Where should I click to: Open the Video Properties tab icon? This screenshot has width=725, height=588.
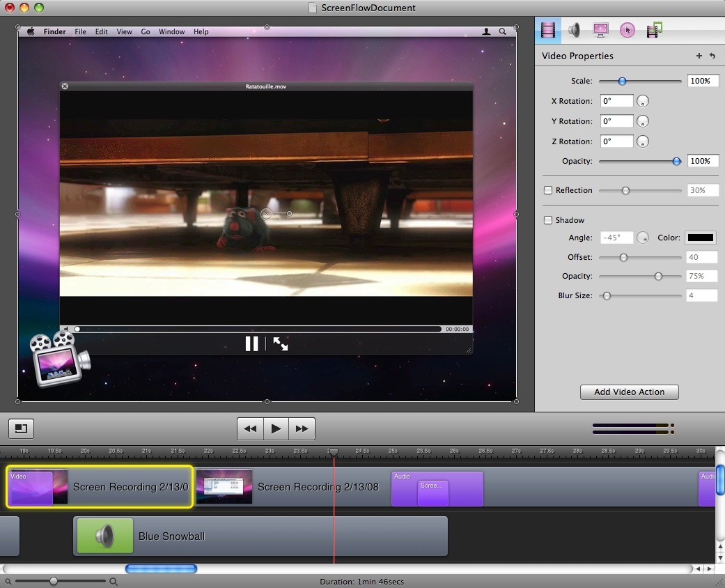tap(549, 30)
